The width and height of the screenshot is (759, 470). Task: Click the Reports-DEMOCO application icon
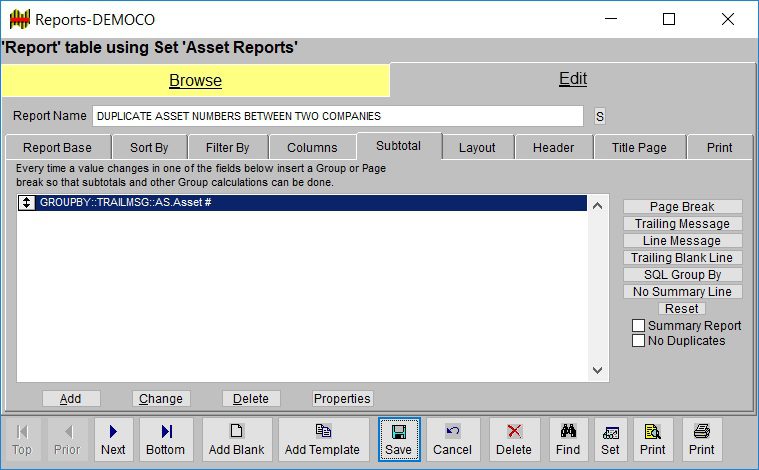(x=20, y=19)
